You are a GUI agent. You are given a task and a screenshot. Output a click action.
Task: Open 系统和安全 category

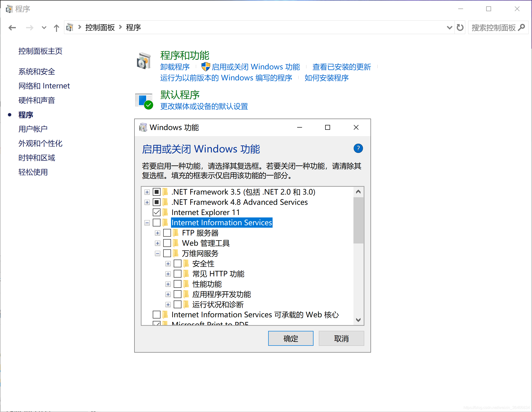tap(37, 72)
